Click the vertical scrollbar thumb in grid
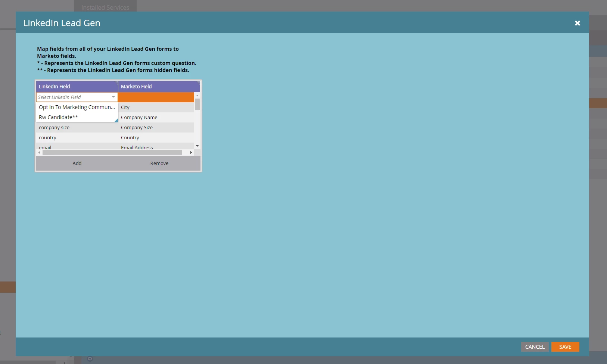 (x=197, y=105)
